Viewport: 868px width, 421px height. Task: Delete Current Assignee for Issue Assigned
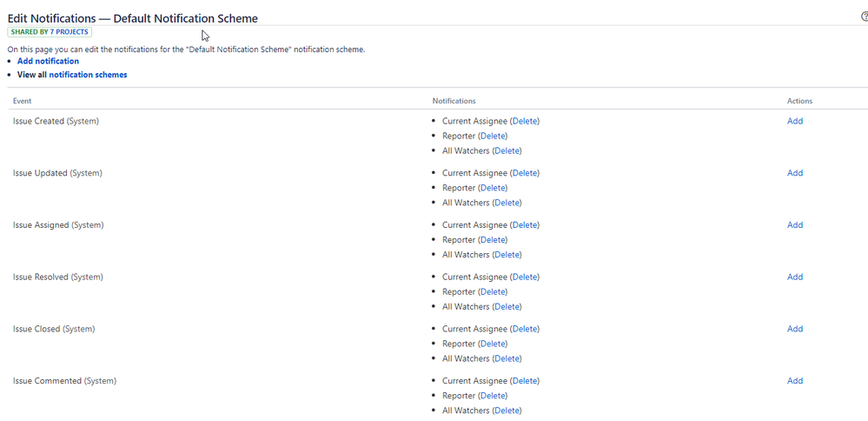coord(524,225)
